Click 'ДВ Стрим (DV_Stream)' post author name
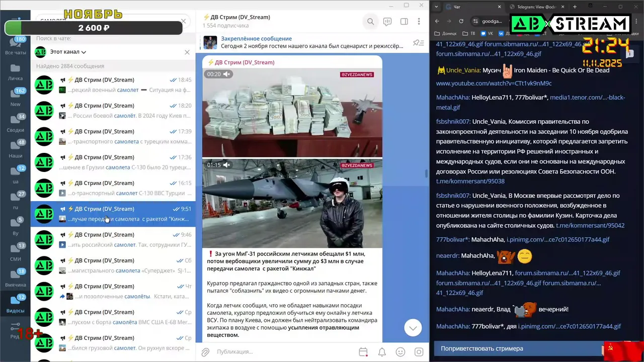The width and height of the screenshot is (644, 362). [241, 62]
